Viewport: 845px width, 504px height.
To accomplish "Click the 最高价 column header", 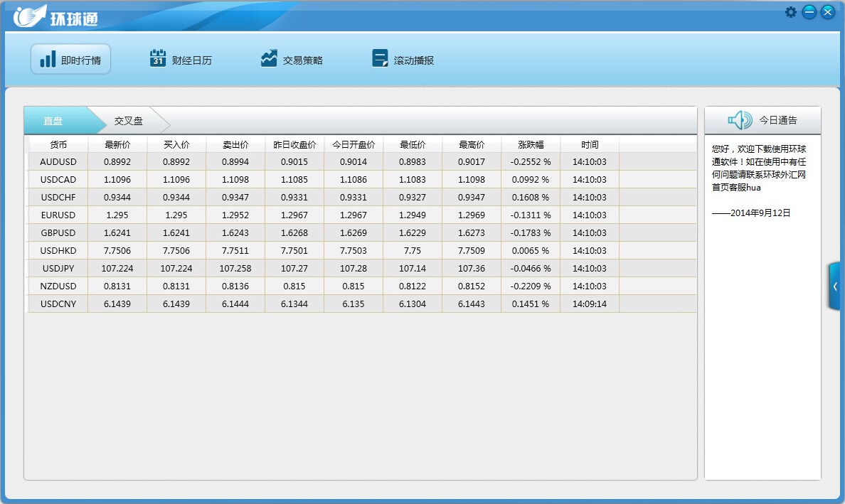I will point(472,144).
